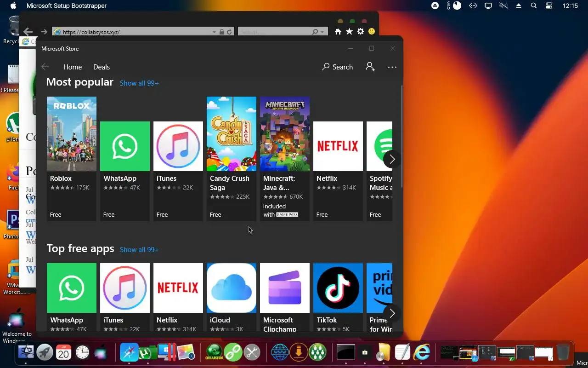This screenshot has height=368, width=588.
Task: Open the Notes dock icon
Action: pos(402,352)
